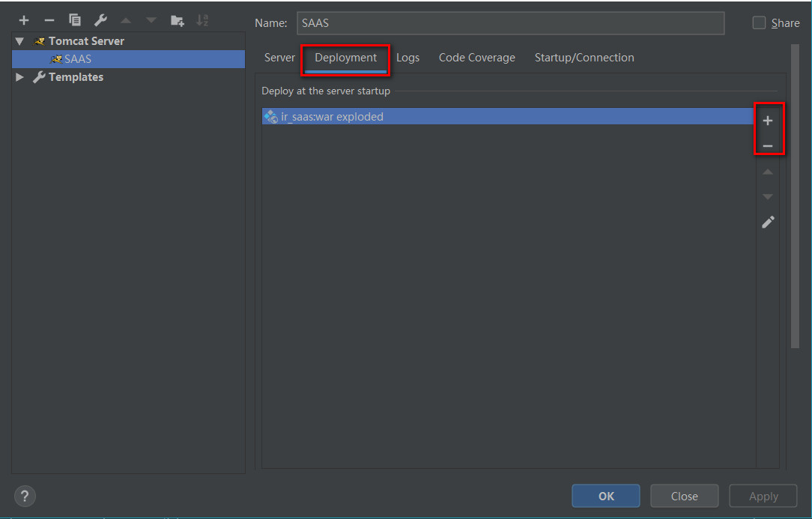Click the move artifact up arrow
This screenshot has height=519, width=812.
(768, 172)
